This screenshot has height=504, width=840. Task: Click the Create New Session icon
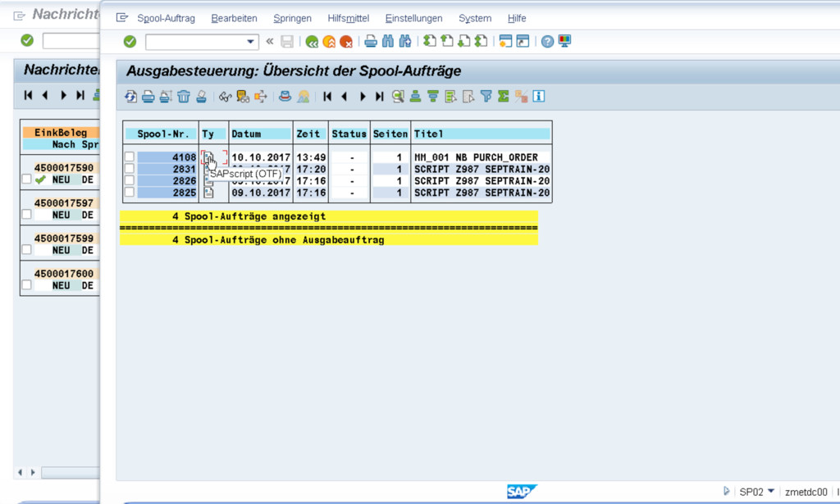505,41
